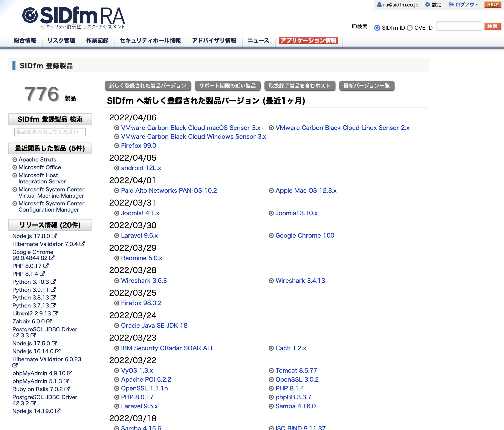Click external link icon beside Node.js 14.19.0
The width and height of the screenshot is (504, 430).
[x=58, y=411]
